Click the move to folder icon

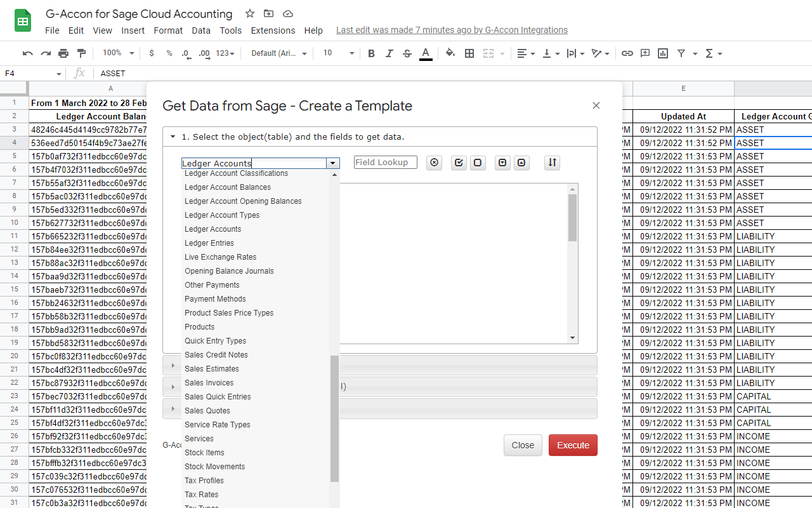point(269,14)
